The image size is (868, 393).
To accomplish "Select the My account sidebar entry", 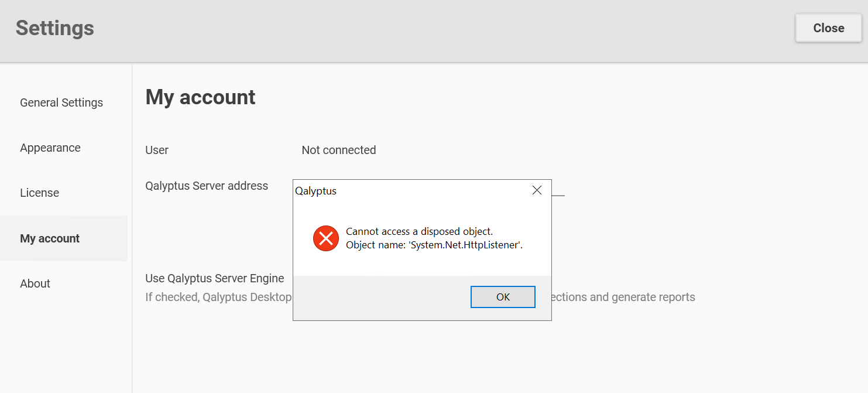I will click(x=50, y=238).
